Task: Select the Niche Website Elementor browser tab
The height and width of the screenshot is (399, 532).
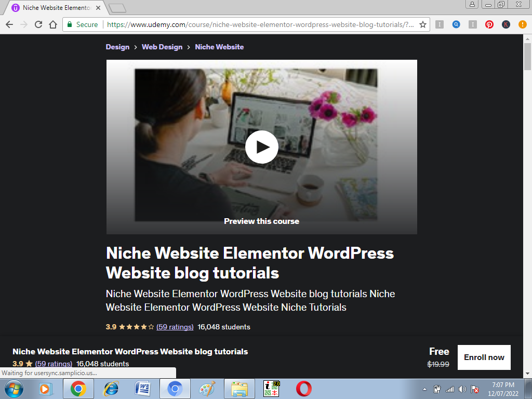Action: (56, 7)
